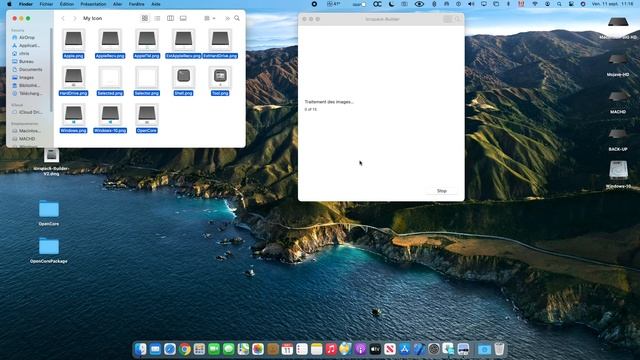Viewport: 640px width, 360px height.
Task: Open Google Chrome from the Dock
Action: coord(184,349)
